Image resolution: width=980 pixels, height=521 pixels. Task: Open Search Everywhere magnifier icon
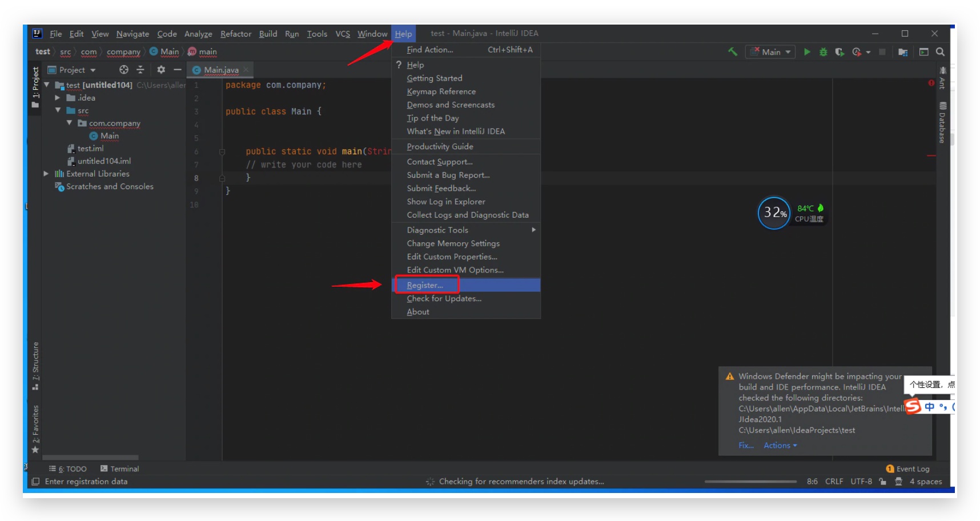tap(940, 52)
